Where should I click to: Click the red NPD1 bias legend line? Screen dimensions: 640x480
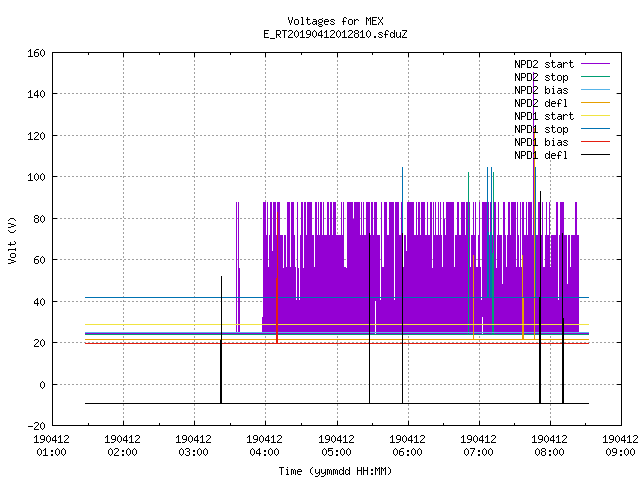coord(595,142)
